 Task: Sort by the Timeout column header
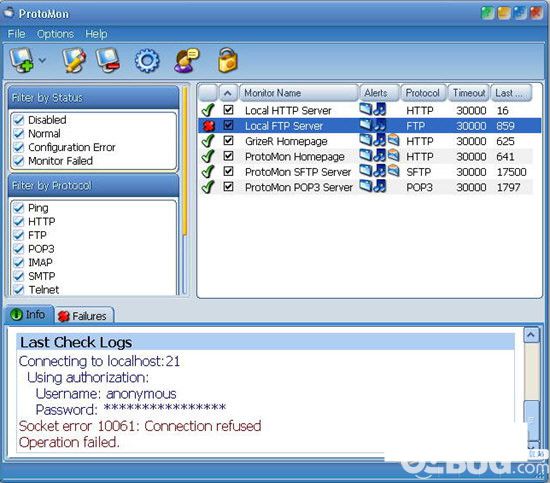point(468,93)
